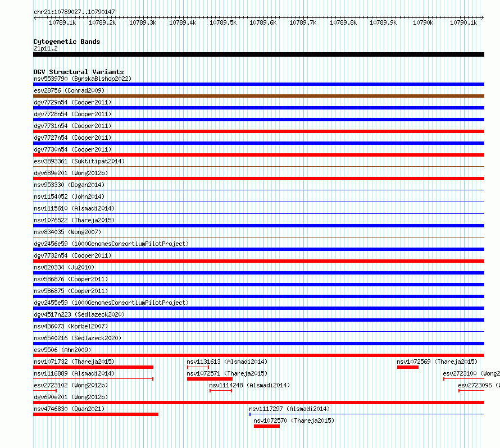
Task: Select dgv4517n223 (Sedlazeck2020) label
Action: click(x=79, y=314)
